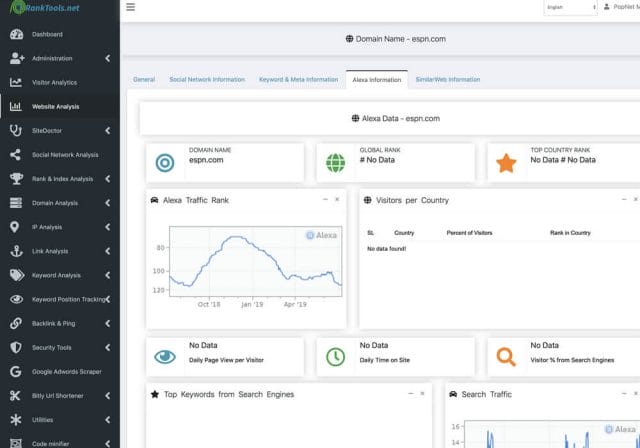Click the Keyword Position Tracking eye icon
Screen dimensions: 640x448
click(x=15, y=299)
